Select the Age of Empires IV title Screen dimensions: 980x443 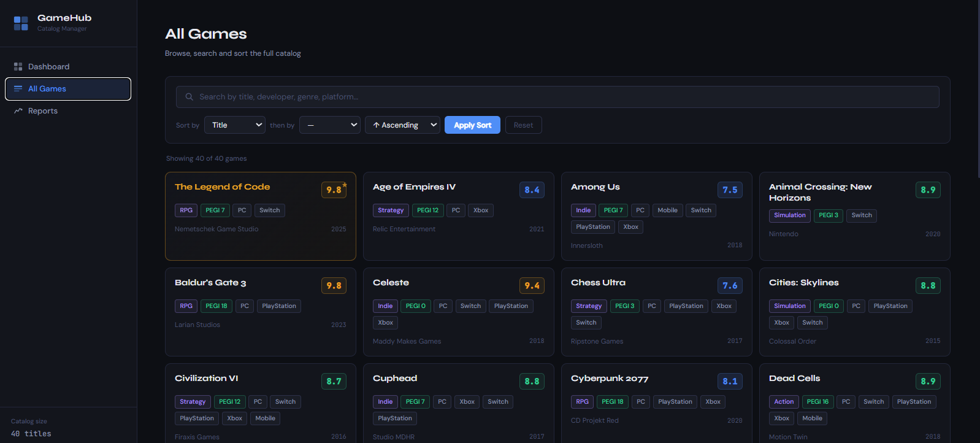(x=414, y=187)
